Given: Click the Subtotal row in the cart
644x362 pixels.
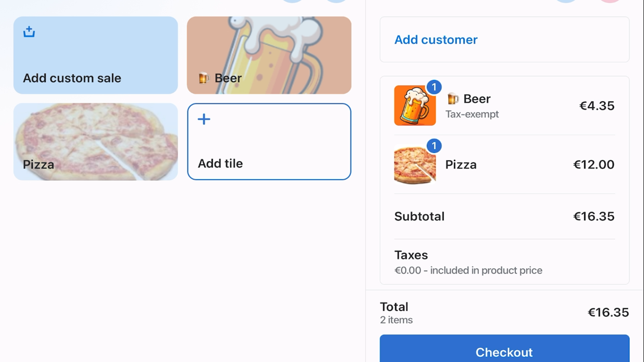Looking at the screenshot, I should 503,216.
